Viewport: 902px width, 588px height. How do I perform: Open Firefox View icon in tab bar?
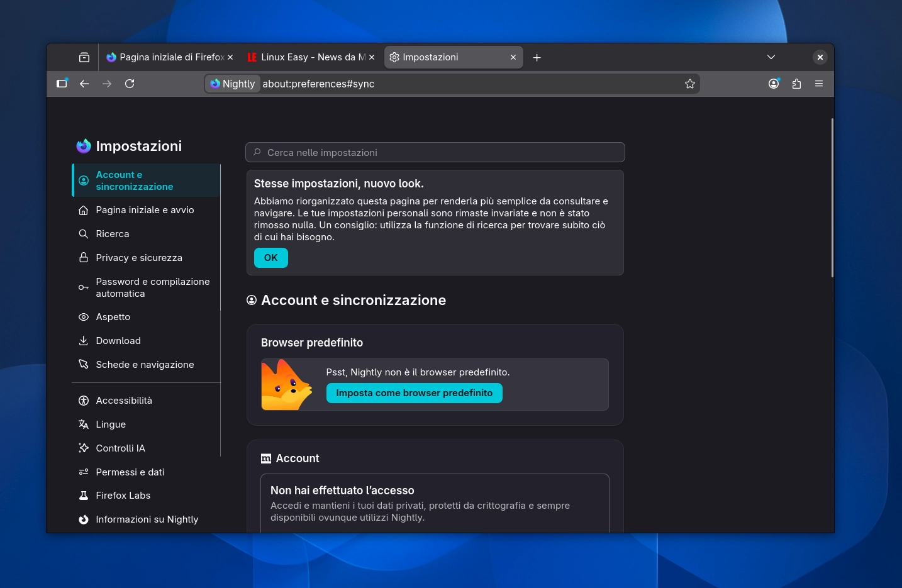pos(84,57)
